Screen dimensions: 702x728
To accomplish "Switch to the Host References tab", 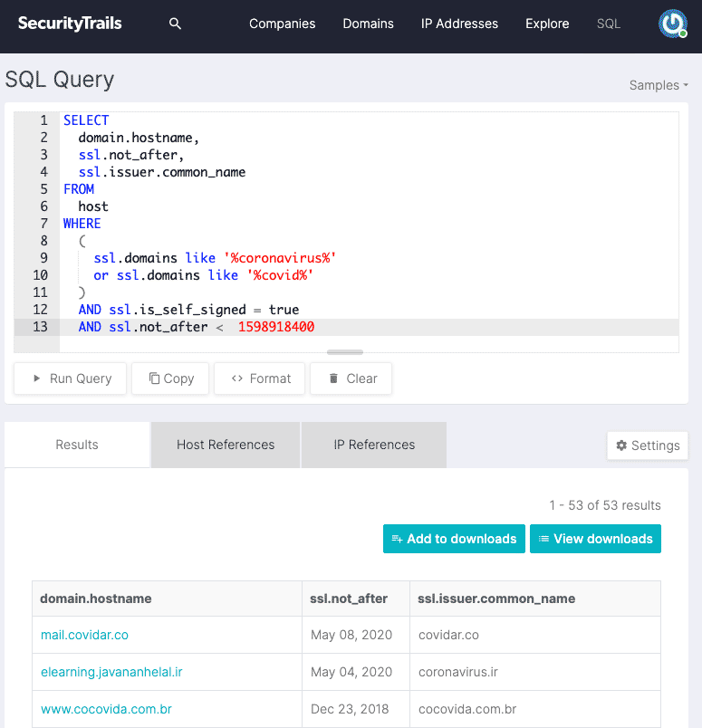I will (x=226, y=445).
